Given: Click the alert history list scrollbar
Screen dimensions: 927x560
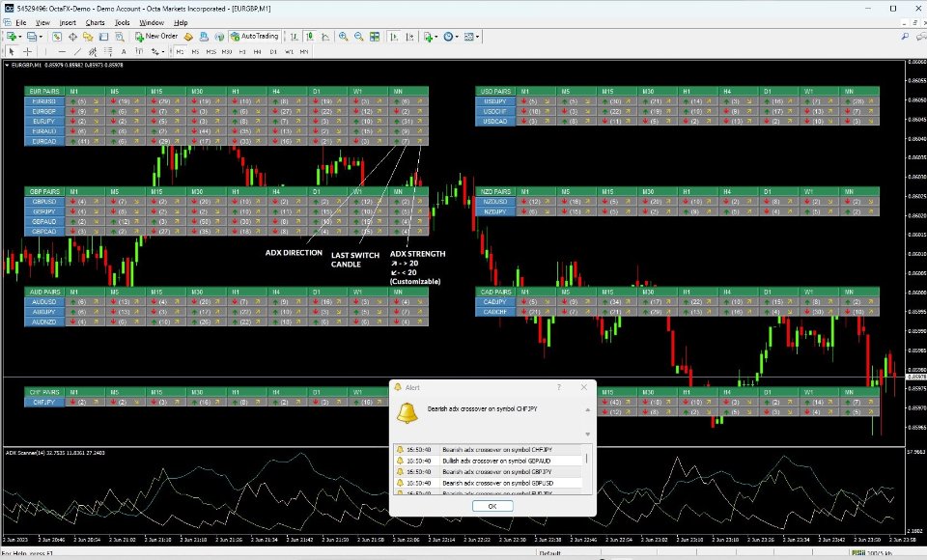Looking at the screenshot, I should click(586, 459).
